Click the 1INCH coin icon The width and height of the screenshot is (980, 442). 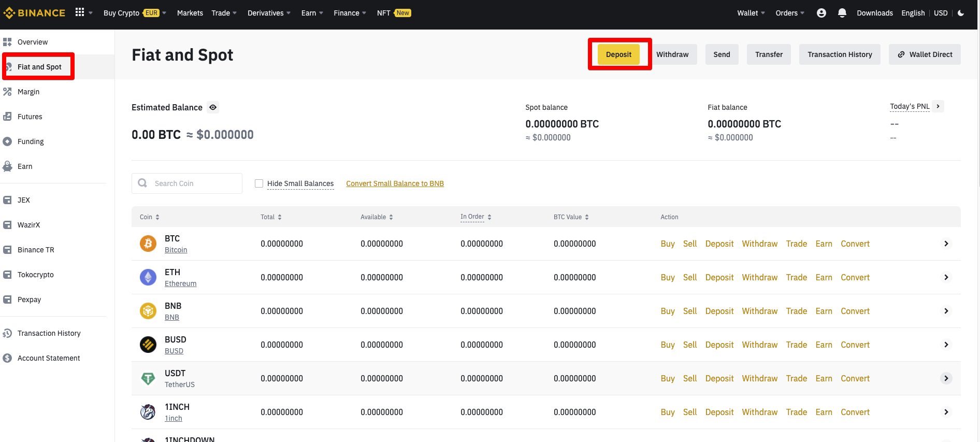[148, 412]
